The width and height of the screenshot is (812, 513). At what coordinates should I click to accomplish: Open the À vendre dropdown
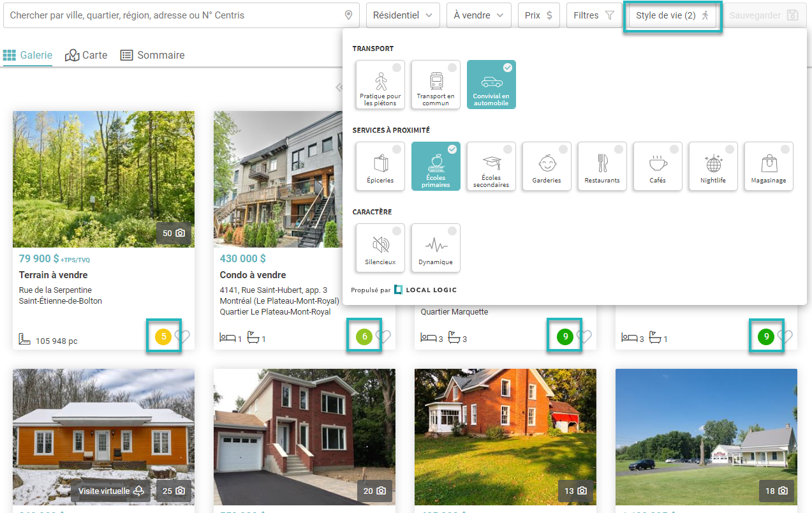[478, 15]
